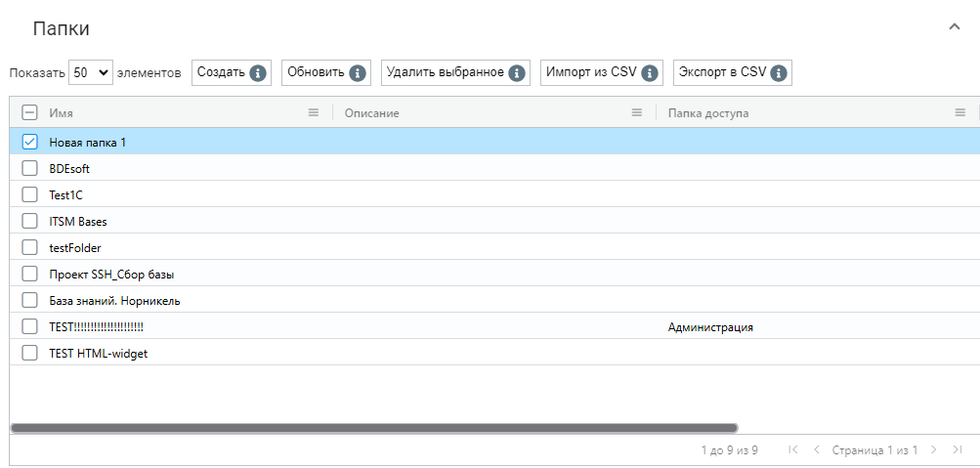
Task: Select База знаний. Норникель name
Action: pyautogui.click(x=114, y=301)
